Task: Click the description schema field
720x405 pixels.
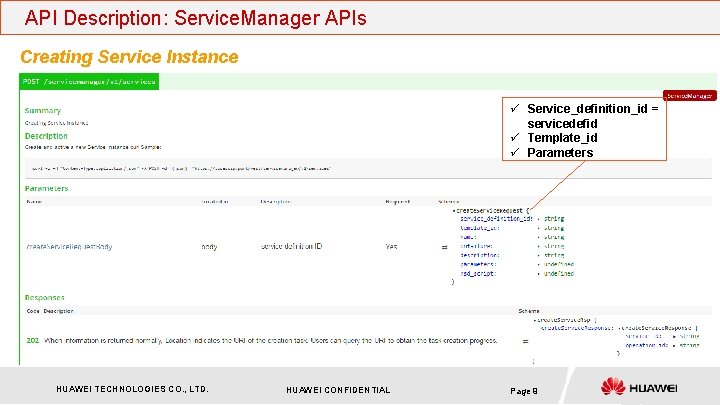Action: coord(480,255)
